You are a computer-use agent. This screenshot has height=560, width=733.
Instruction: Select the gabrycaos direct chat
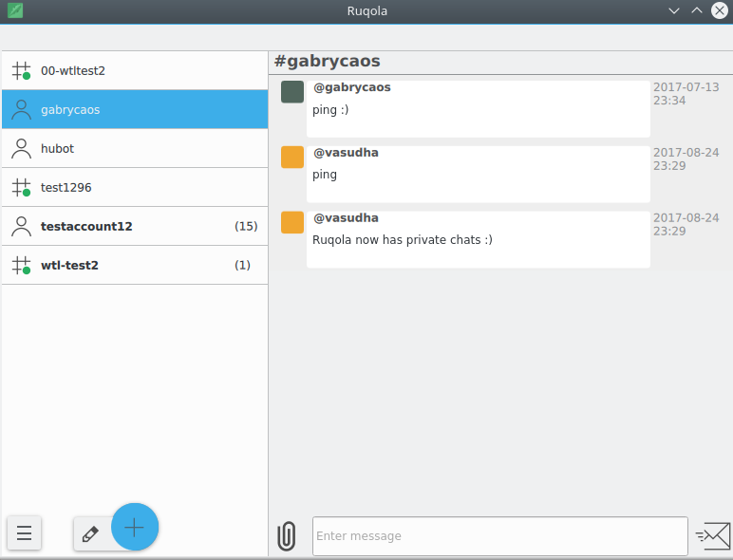(135, 109)
